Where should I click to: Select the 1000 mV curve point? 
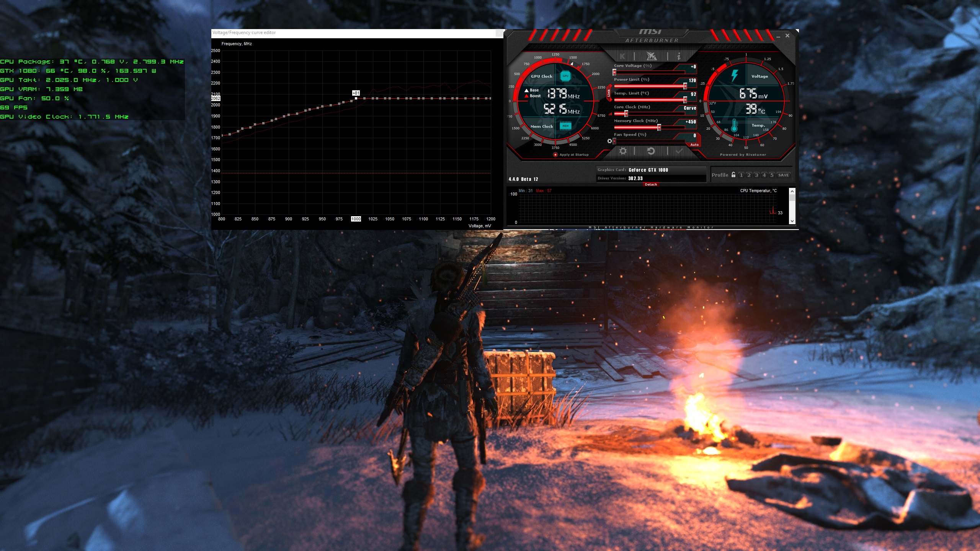(356, 98)
